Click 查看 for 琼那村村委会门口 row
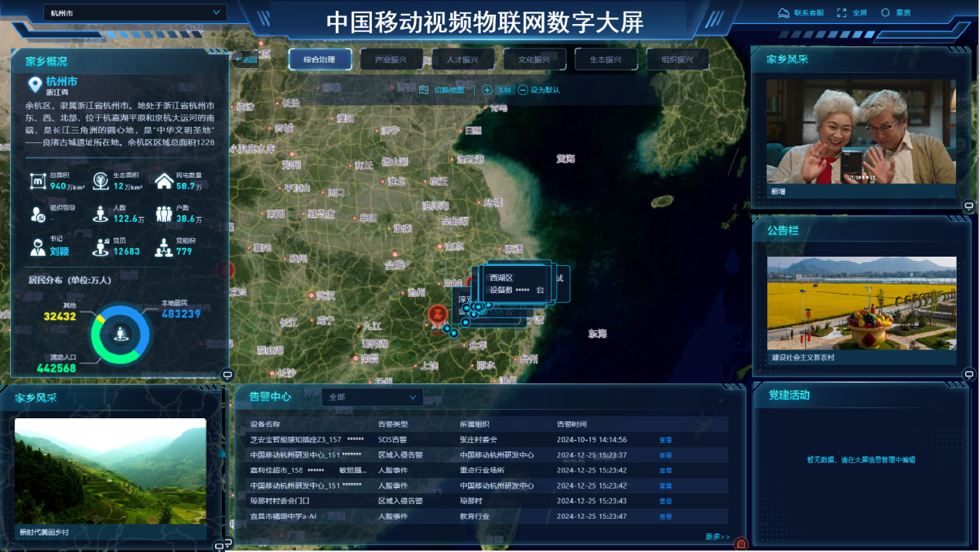 (x=665, y=501)
